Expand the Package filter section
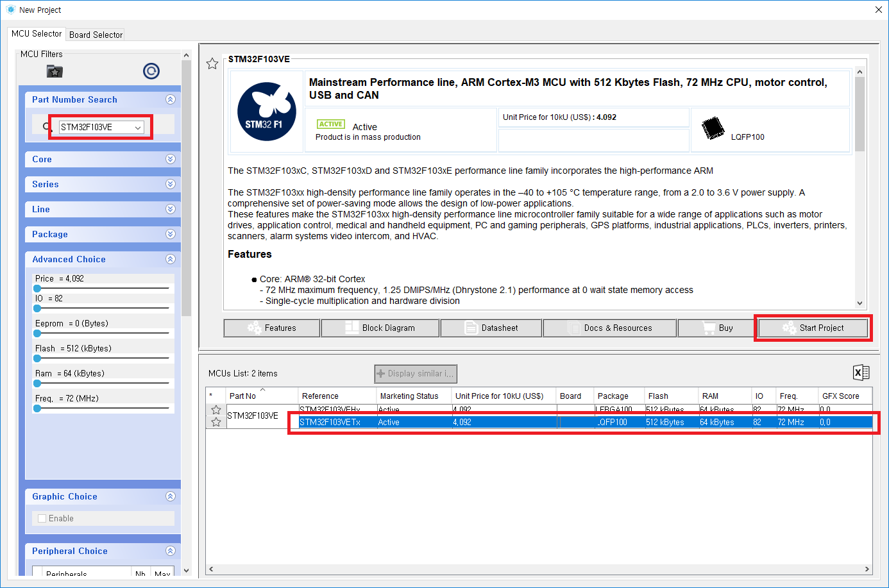 171,234
